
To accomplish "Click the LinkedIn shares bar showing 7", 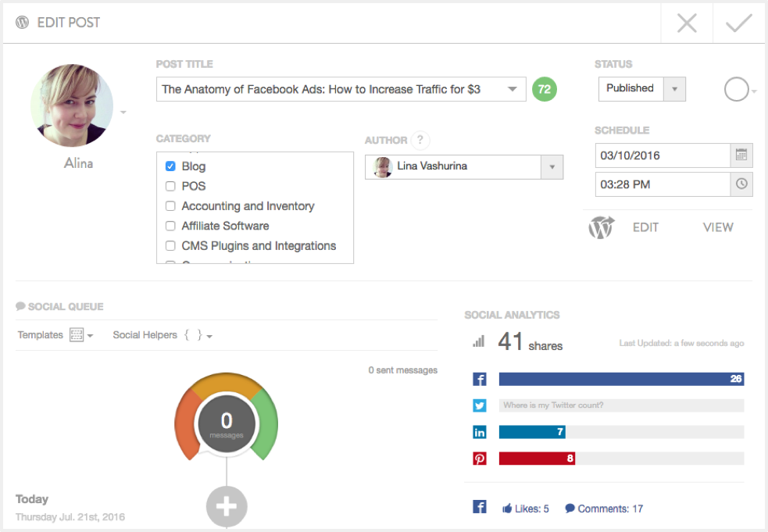I will (532, 432).
